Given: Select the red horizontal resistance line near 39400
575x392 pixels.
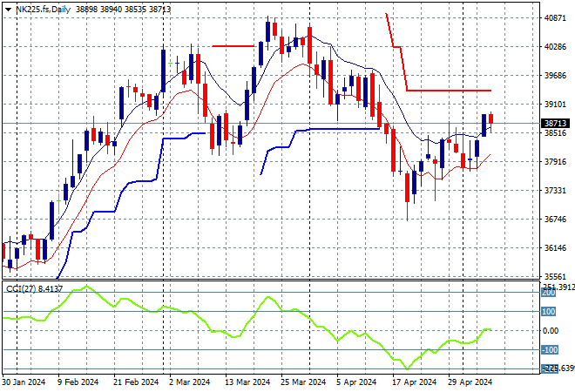Looking at the screenshot, I should point(449,91).
